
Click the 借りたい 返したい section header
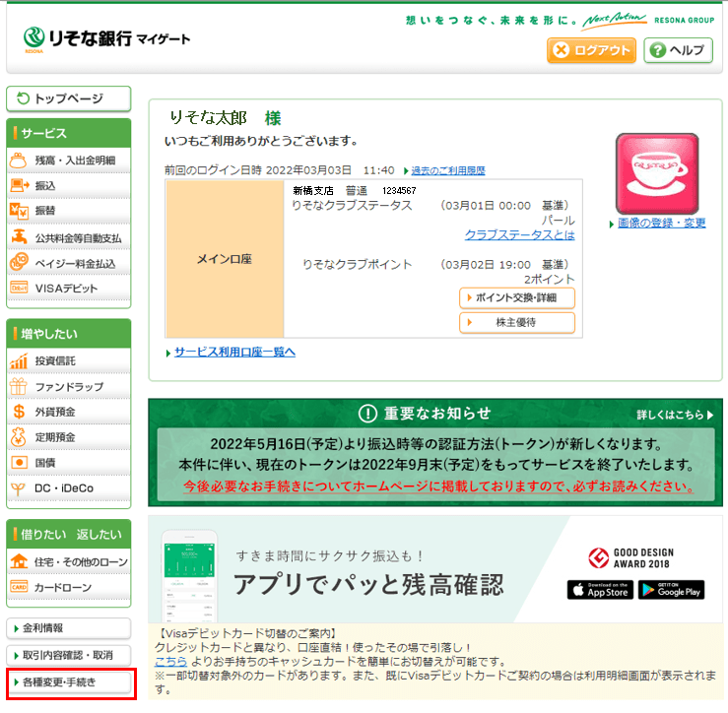69,535
